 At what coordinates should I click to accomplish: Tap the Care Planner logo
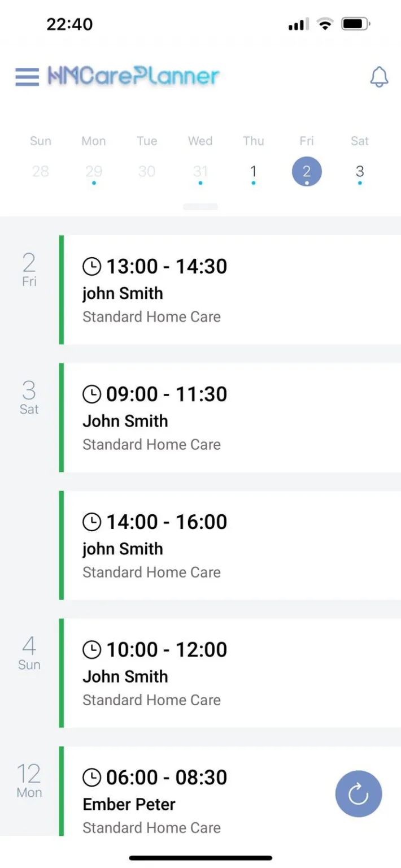[133, 75]
